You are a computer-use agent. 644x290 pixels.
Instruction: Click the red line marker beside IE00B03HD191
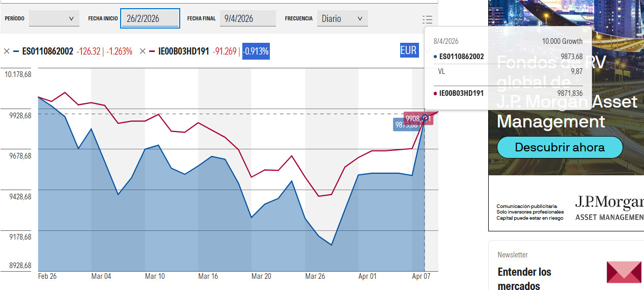click(x=152, y=51)
